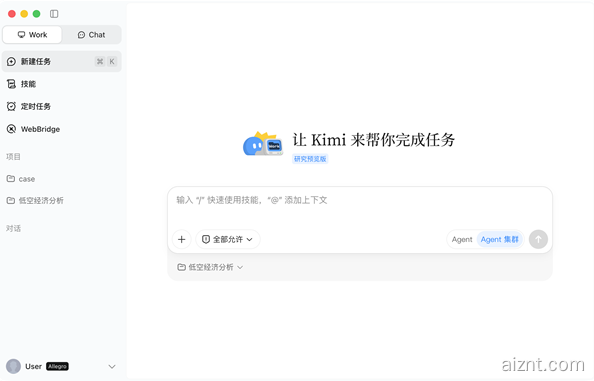
Task: Select the Agent 集群 mode
Action: pyautogui.click(x=499, y=239)
